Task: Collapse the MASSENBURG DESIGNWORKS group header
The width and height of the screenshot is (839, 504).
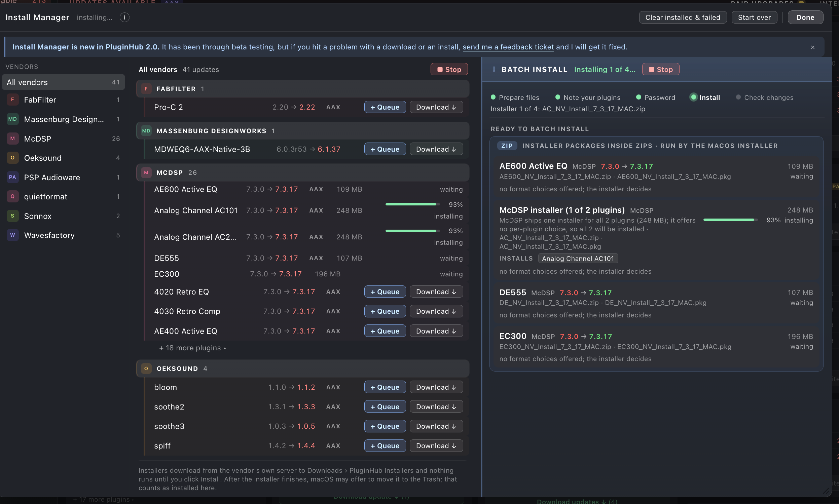Action: (303, 131)
